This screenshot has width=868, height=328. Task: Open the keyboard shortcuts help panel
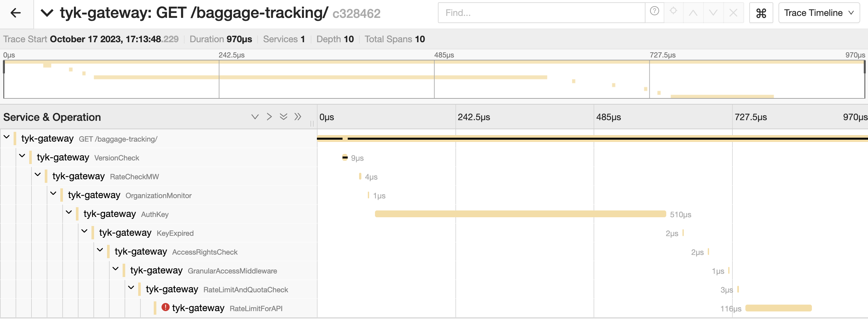click(762, 12)
